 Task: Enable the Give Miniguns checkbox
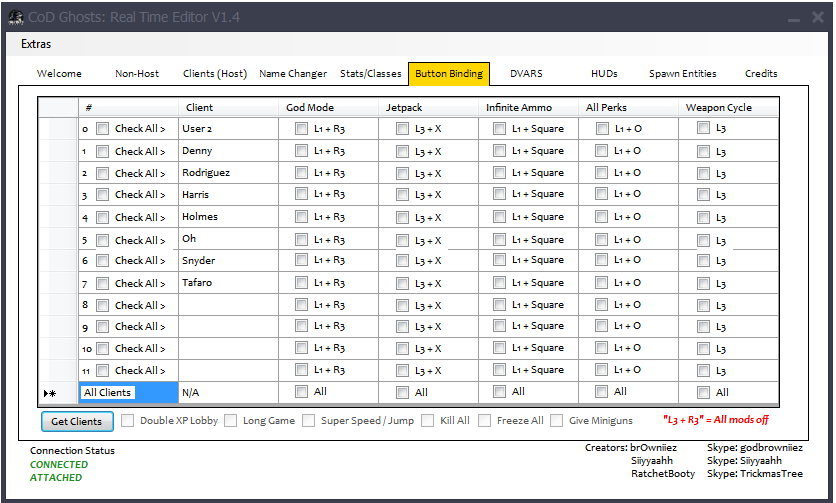point(556,420)
